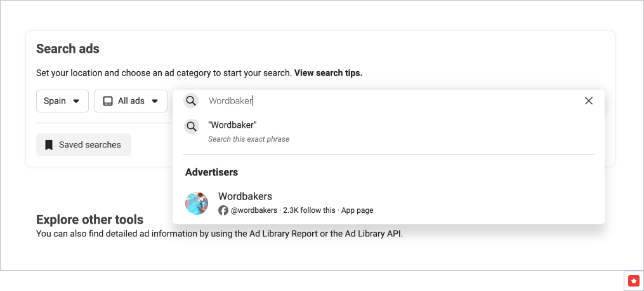Click the Facebook logo next to @wordbakers

pos(223,210)
